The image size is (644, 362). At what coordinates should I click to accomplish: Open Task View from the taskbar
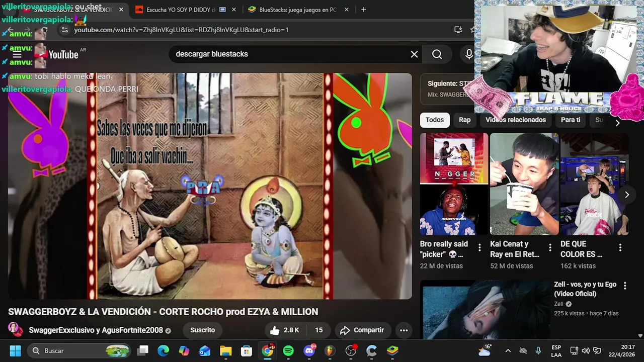[x=143, y=350]
